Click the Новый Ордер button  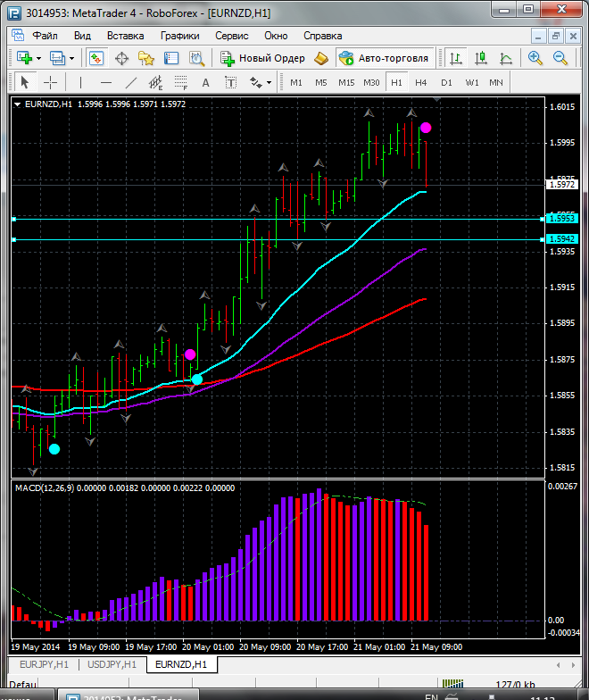point(263,58)
